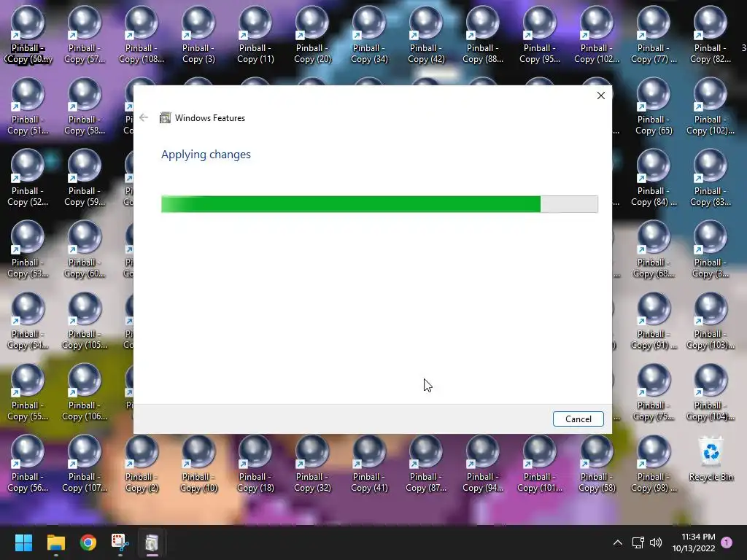747x560 pixels.
Task: Open the network status tray icon
Action: pyautogui.click(x=638, y=542)
